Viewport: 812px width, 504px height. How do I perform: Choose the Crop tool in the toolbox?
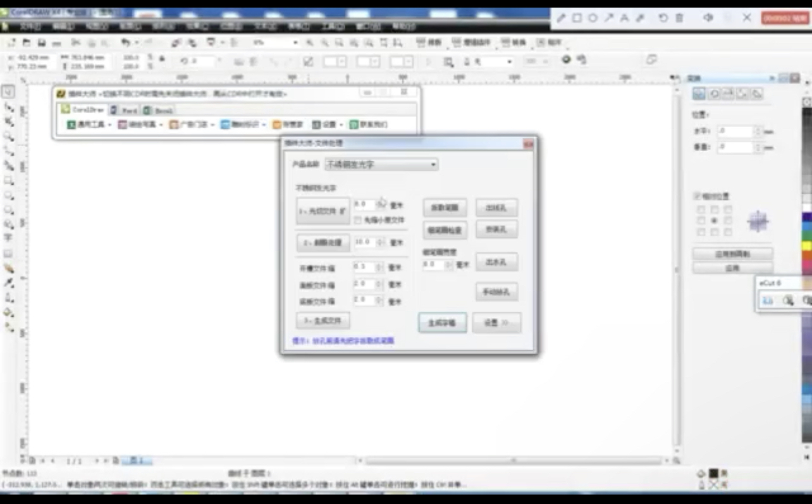[8, 121]
